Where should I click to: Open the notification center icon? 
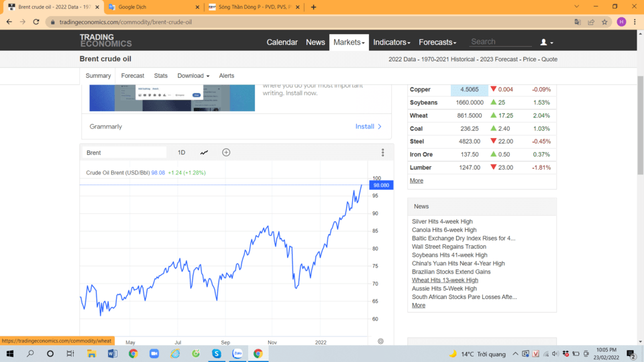pos(631,354)
